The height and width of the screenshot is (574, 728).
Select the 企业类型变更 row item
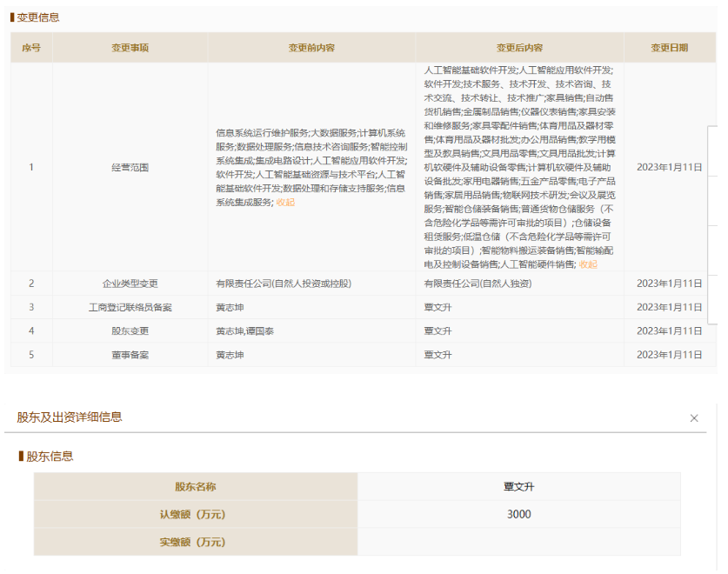[130, 284]
